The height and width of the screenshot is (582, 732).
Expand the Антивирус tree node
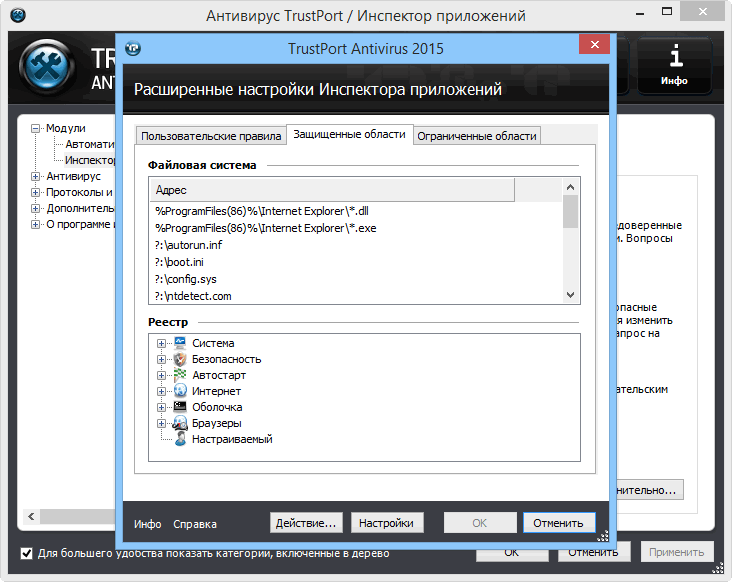(x=35, y=176)
